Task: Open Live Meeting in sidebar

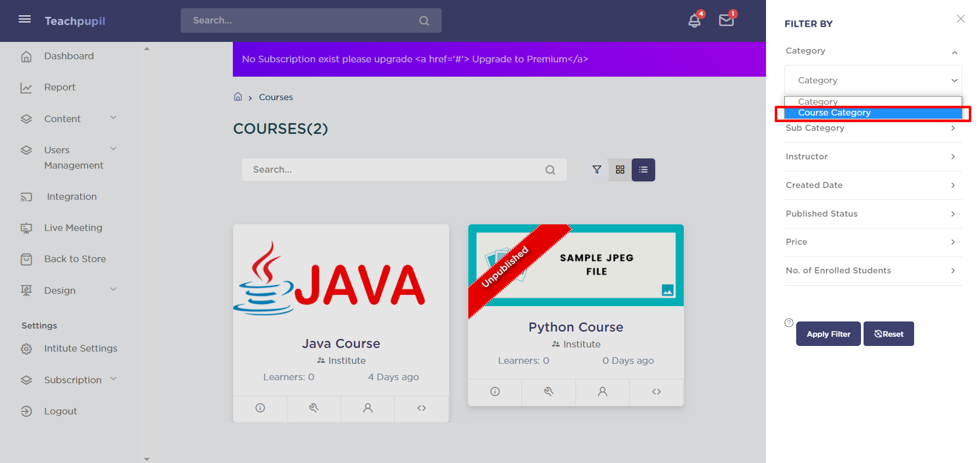Action: point(73,228)
